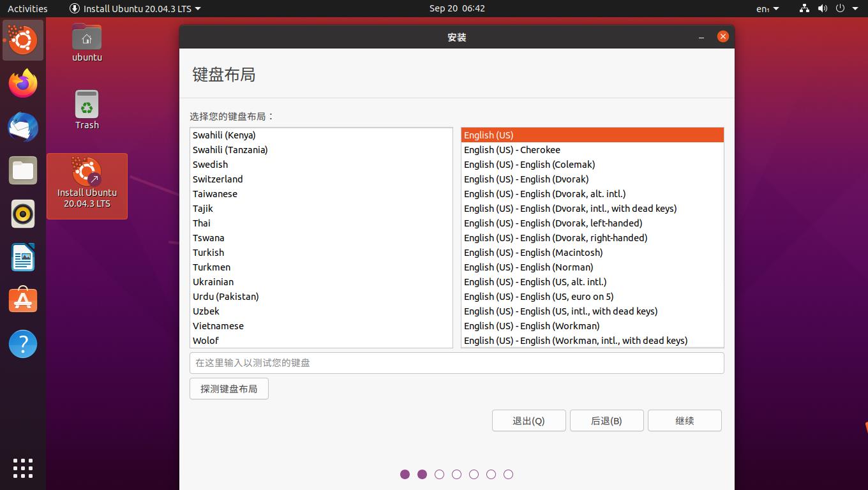
Task: Select the Install Ubuntu 20.04.3 LTS desktop icon
Action: pyautogui.click(x=87, y=186)
